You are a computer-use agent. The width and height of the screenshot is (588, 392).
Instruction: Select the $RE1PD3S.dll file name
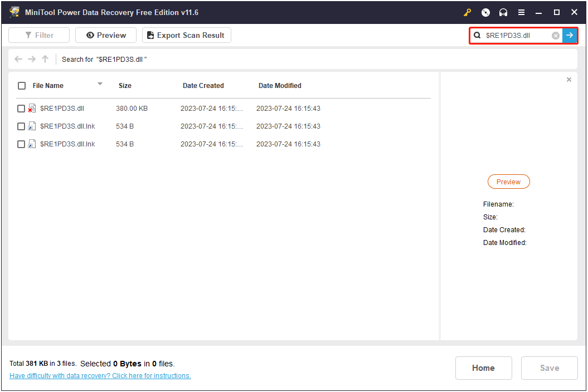(62, 109)
